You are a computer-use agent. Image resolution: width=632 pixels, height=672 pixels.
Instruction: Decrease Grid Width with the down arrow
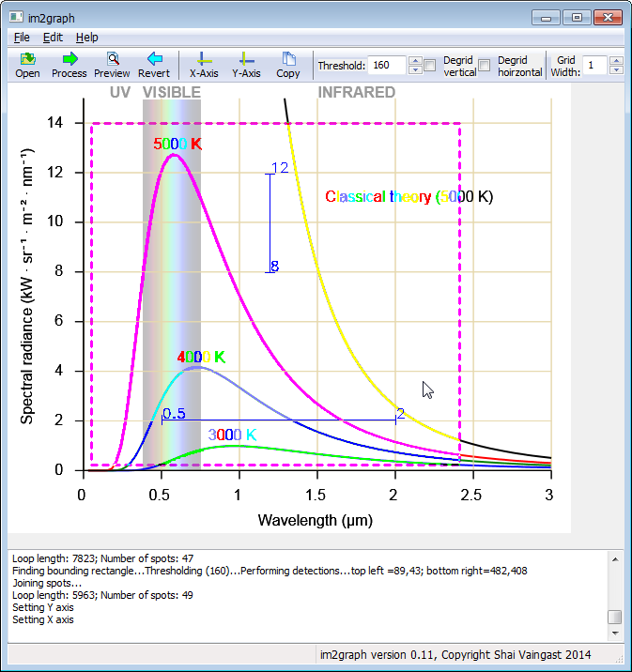point(616,70)
